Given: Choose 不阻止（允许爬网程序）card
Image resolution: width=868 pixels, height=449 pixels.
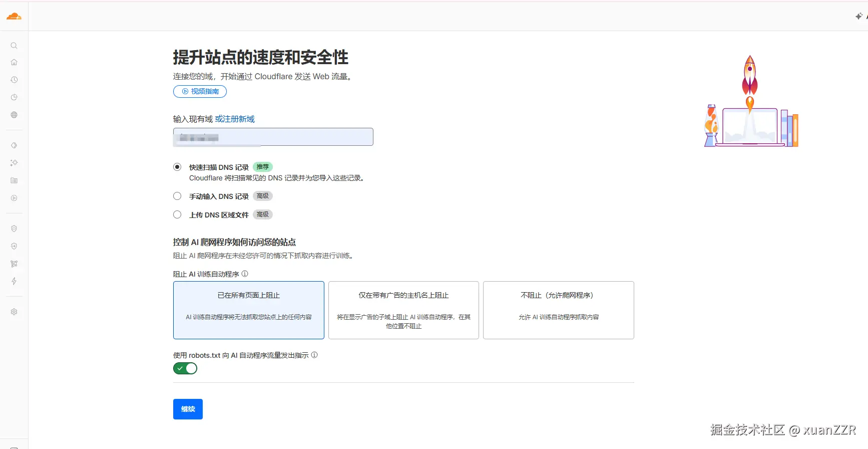Looking at the screenshot, I should click(559, 310).
